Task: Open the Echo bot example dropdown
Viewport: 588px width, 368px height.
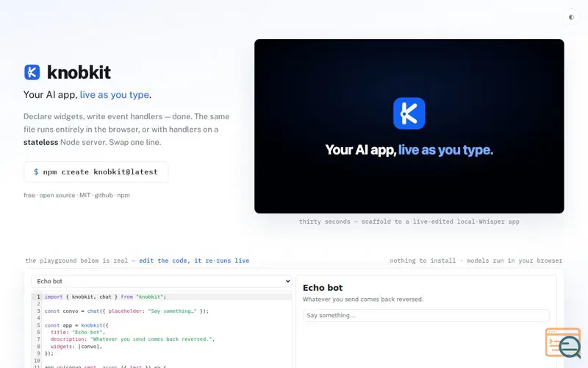Action: coord(161,281)
